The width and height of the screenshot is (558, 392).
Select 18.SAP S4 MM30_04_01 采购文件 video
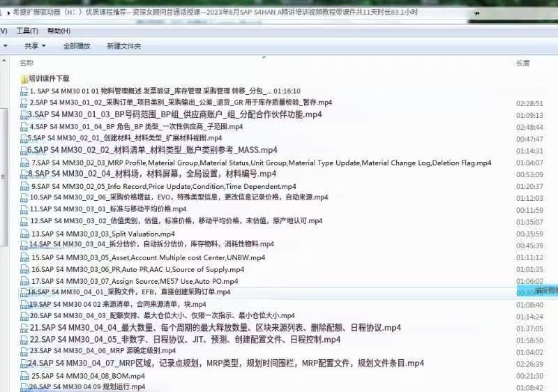pos(133,292)
